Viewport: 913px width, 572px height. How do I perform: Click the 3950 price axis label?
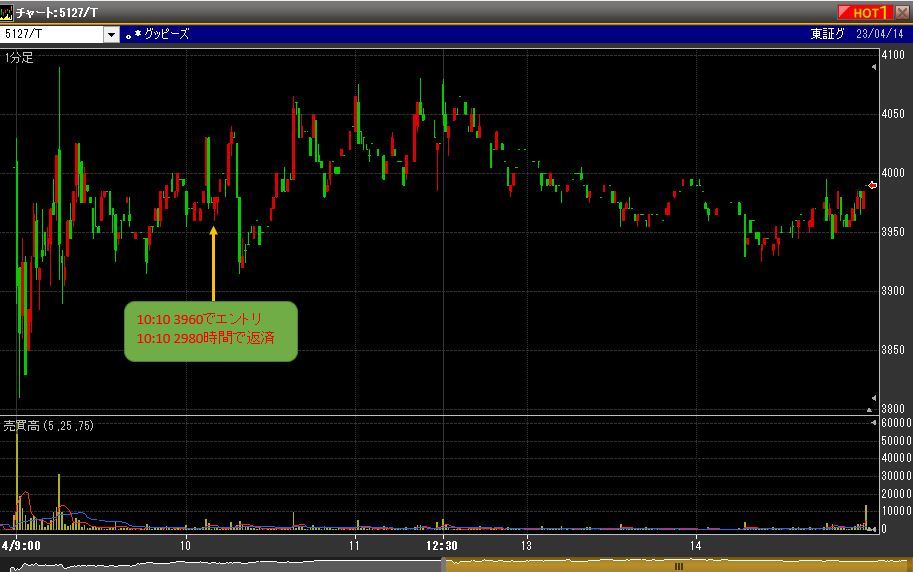pos(893,232)
